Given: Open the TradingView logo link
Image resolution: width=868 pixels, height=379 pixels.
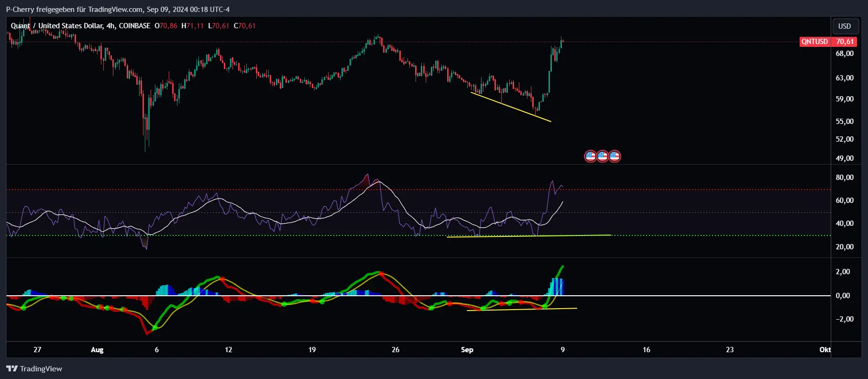Looking at the screenshot, I should pyautogui.click(x=34, y=368).
